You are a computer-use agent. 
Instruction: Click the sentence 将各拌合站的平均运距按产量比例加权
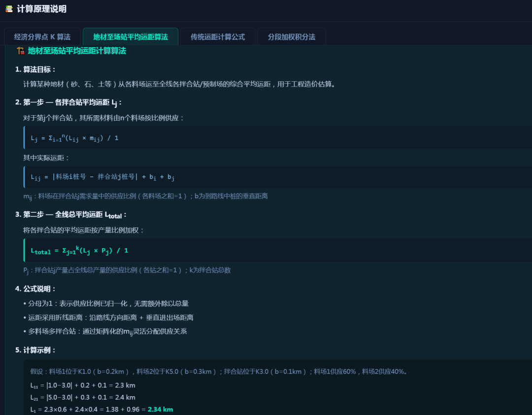84,230
